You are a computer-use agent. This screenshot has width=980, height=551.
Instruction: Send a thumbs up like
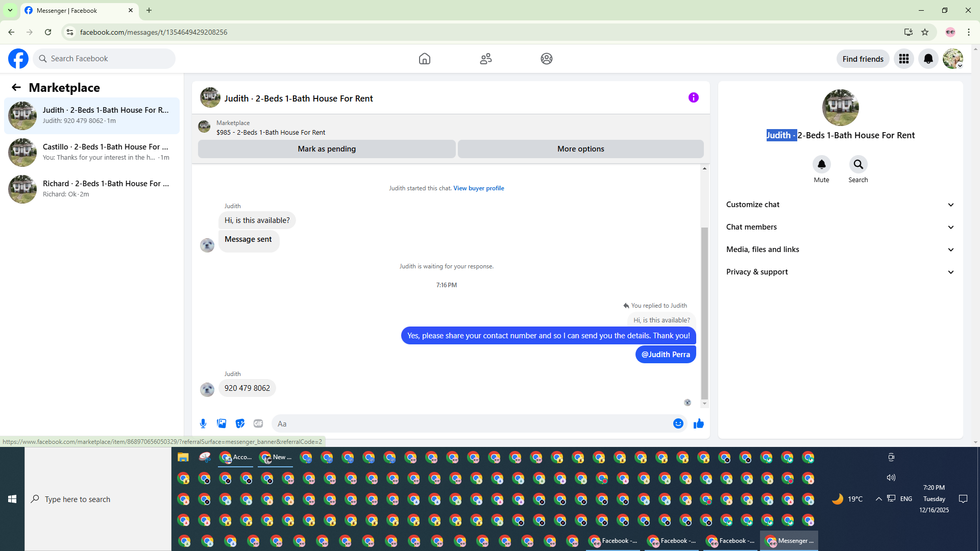[x=698, y=423]
